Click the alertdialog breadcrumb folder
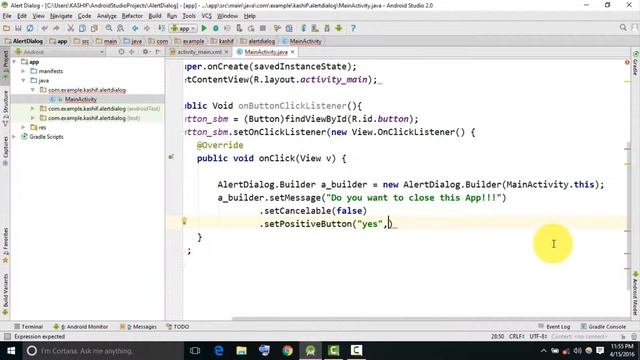The height and width of the screenshot is (360, 640). (258, 41)
